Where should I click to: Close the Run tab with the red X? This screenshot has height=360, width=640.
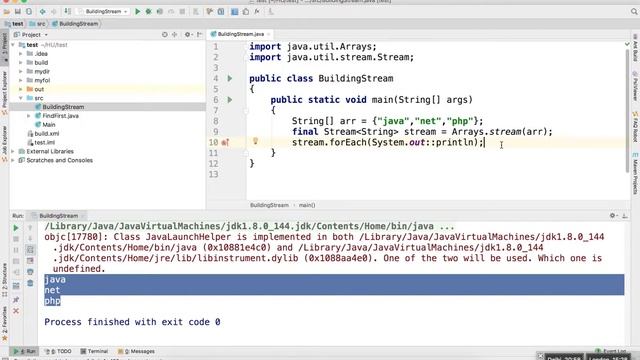(16, 311)
